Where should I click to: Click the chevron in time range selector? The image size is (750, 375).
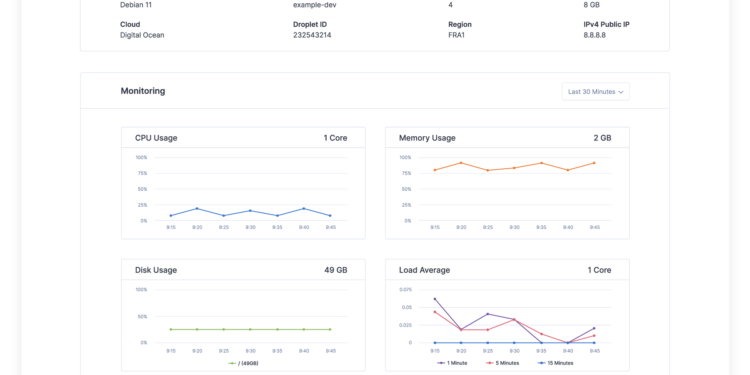click(x=621, y=92)
